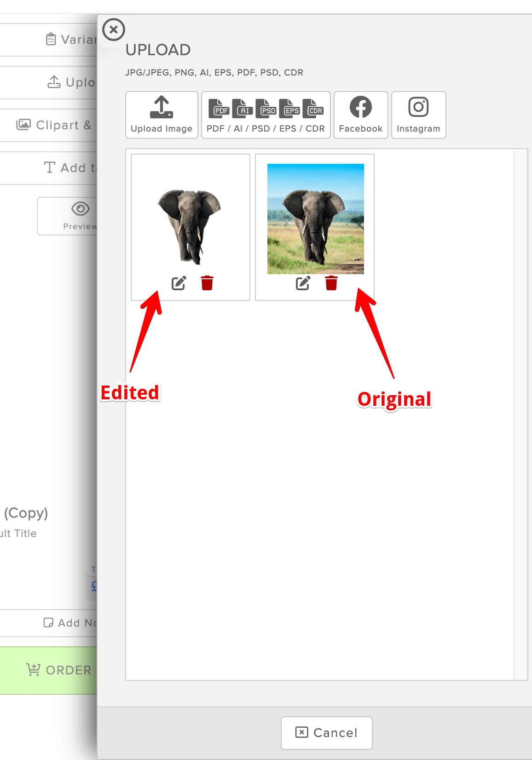The width and height of the screenshot is (532, 760).
Task: Open the Upload tab in the sidebar
Action: 48,82
